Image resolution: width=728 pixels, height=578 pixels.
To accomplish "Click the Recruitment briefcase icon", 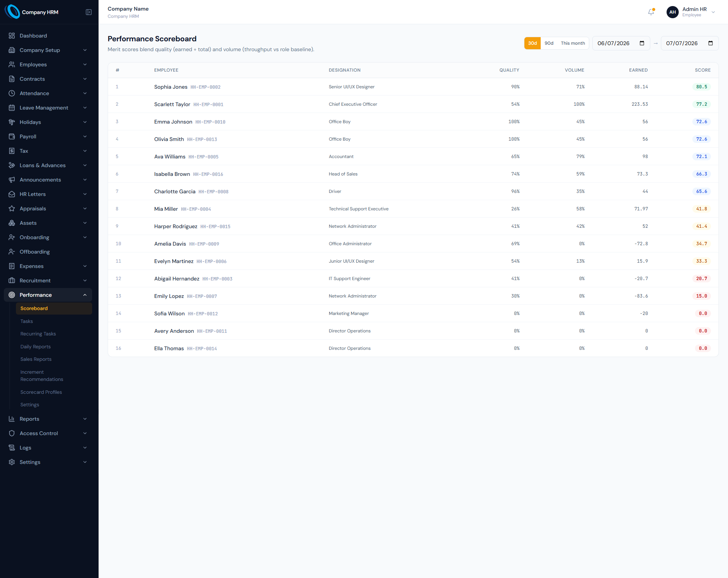I will coord(12,280).
